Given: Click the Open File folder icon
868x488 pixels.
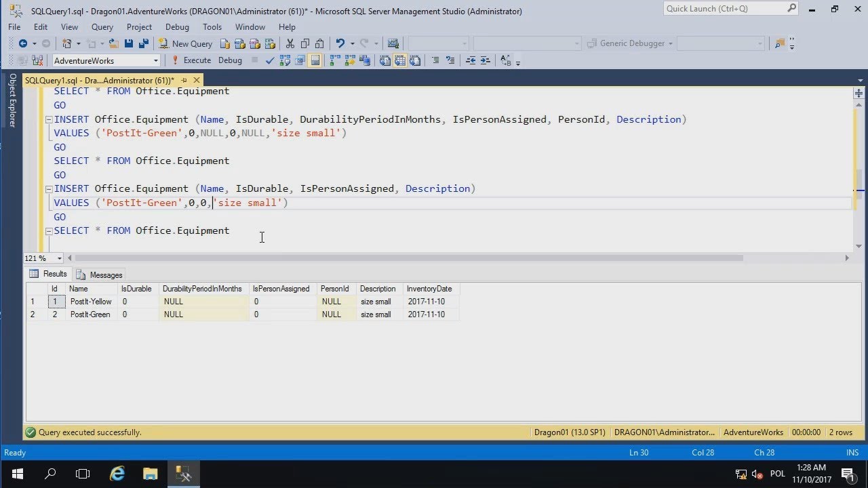Looking at the screenshot, I should (113, 43).
